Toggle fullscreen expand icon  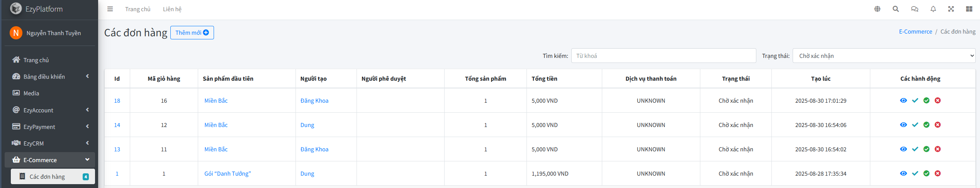951,9
